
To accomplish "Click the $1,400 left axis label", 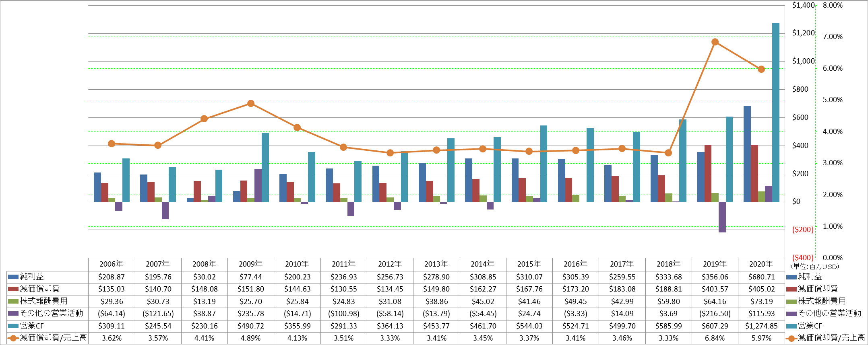I will pos(804,5).
